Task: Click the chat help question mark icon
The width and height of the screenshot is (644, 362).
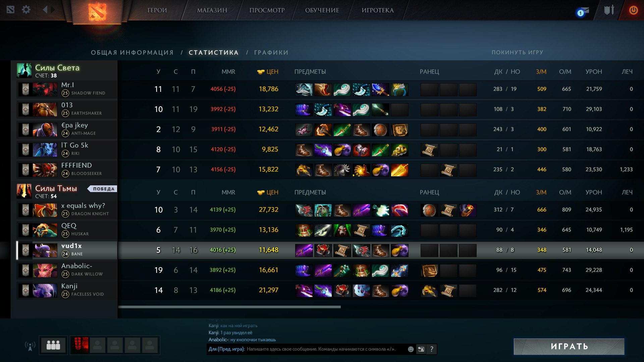Action: point(432,349)
